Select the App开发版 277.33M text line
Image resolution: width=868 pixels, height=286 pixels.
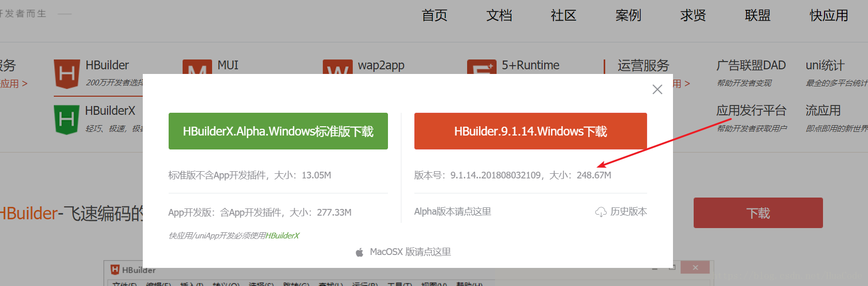coord(260,213)
